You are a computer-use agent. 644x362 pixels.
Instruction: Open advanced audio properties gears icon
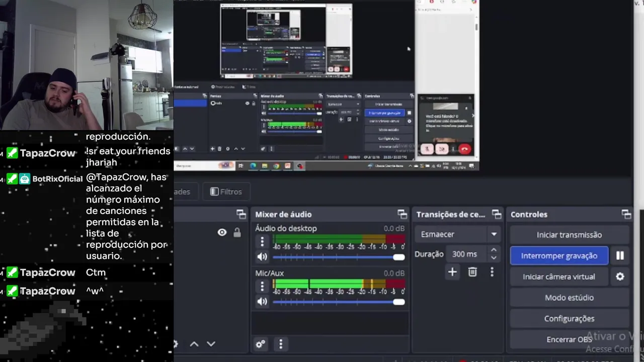click(261, 344)
